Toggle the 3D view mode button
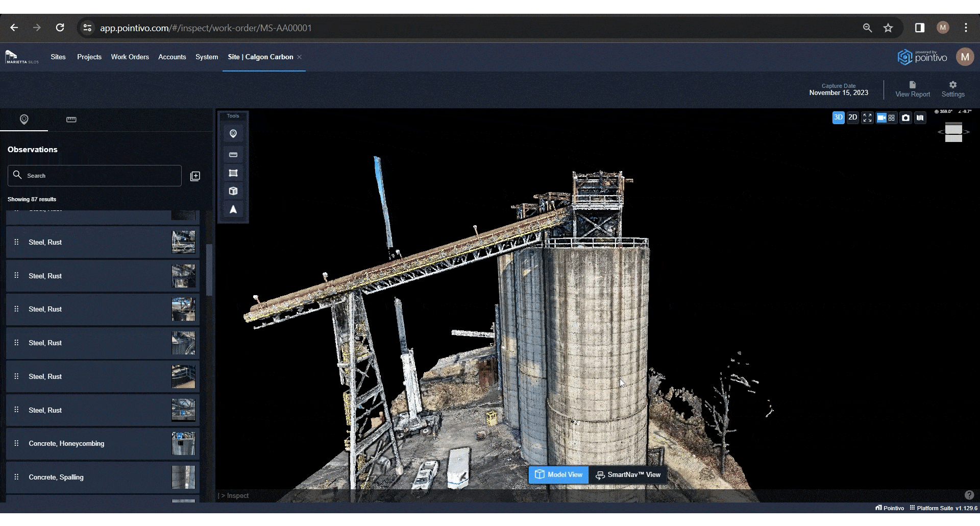This screenshot has width=980, height=526. [838, 117]
